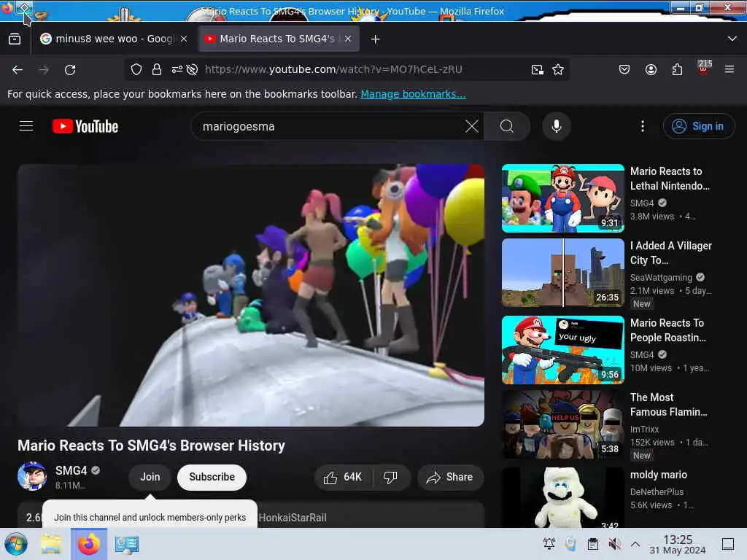The width and height of the screenshot is (747, 560).
Task: Click Manage bookmarks link
Action: pyautogui.click(x=413, y=94)
